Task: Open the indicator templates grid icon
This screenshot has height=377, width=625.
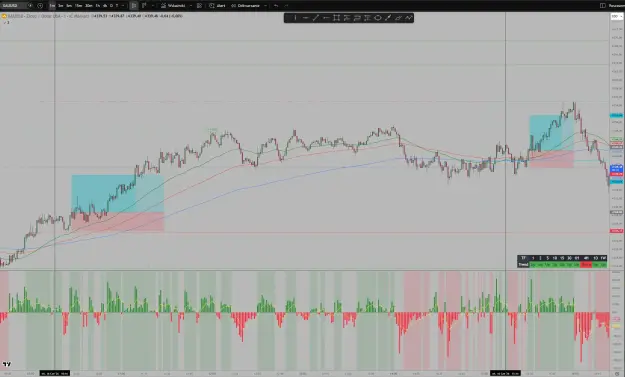Action: point(199,6)
